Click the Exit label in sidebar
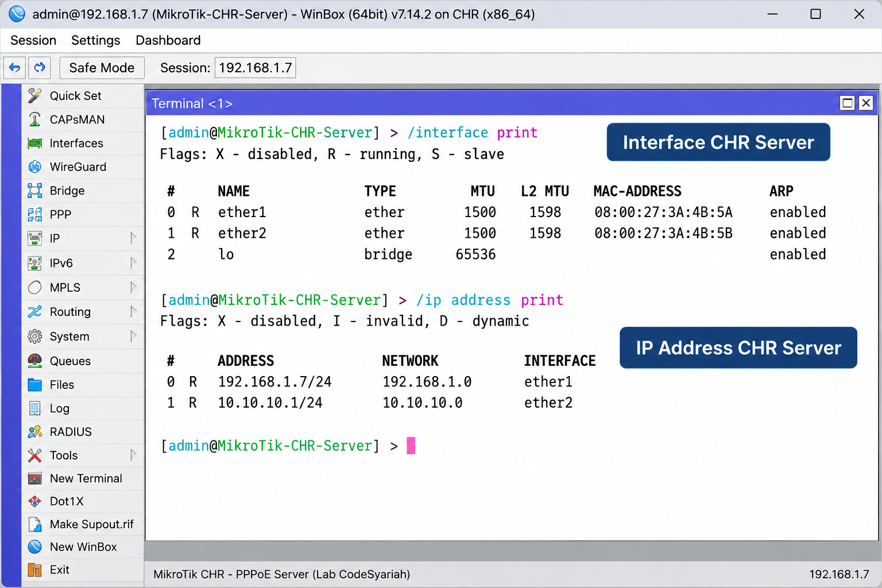Image resolution: width=882 pixels, height=588 pixels. [x=60, y=570]
